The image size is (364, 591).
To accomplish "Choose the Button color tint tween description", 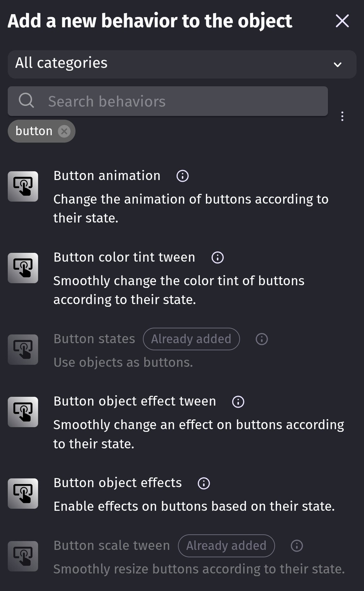I will [179, 290].
